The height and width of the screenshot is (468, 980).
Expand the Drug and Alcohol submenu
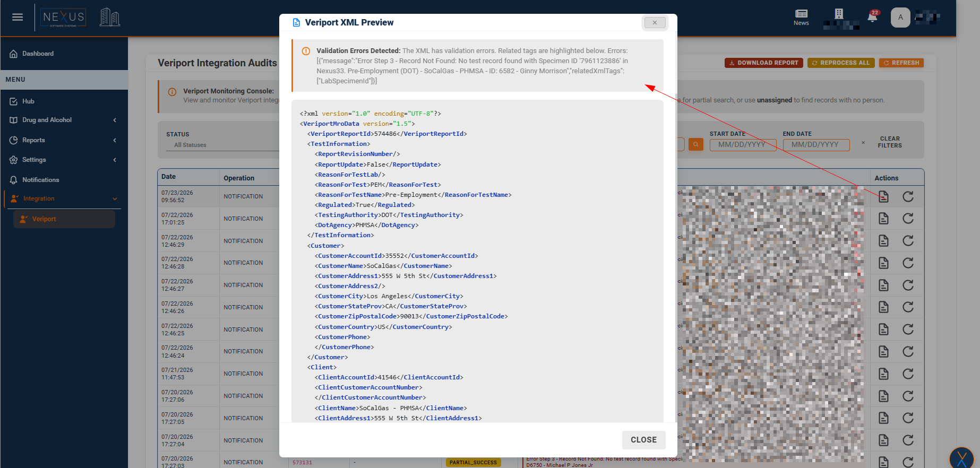coord(64,120)
